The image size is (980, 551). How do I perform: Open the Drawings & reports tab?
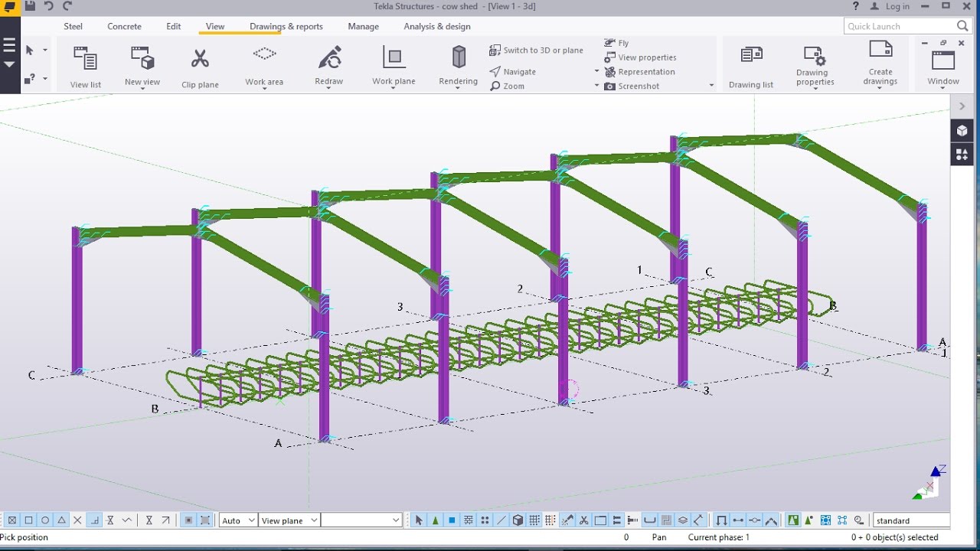pos(286,26)
